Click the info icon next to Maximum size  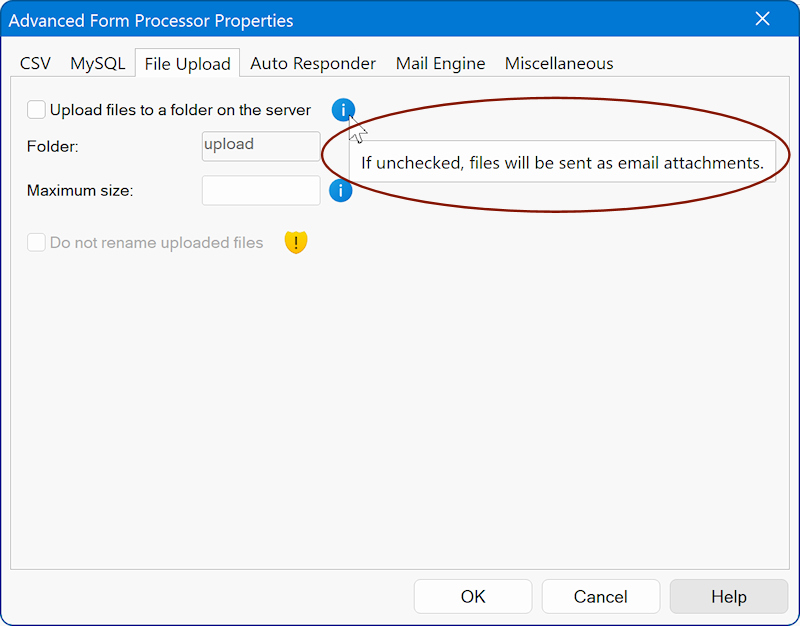pos(340,191)
